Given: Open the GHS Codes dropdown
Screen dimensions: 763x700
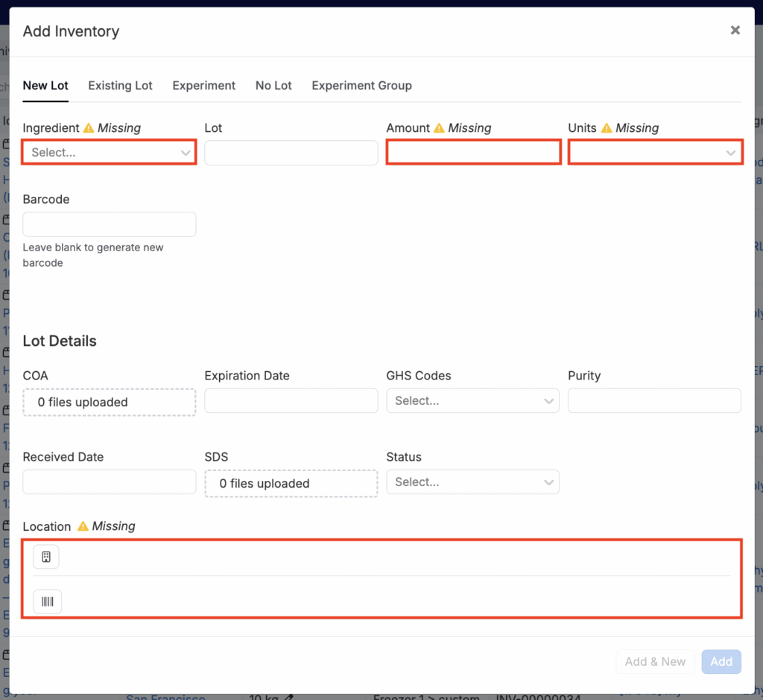Looking at the screenshot, I should pos(472,401).
